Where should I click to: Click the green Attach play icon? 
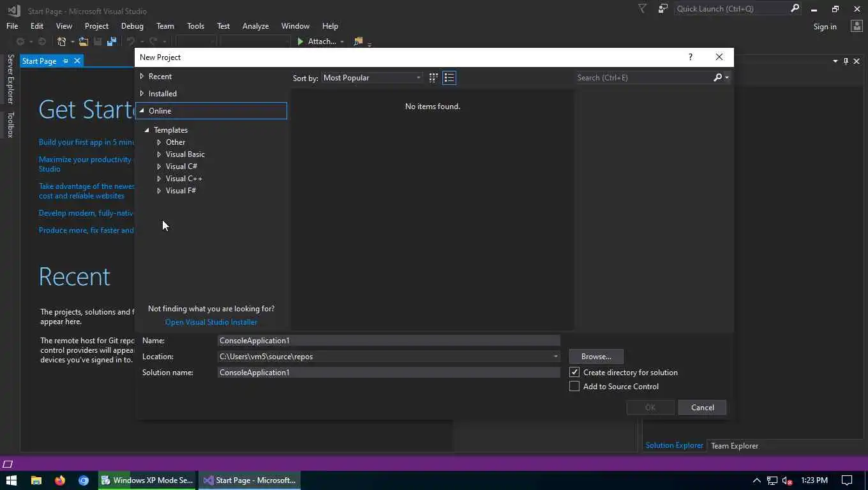pos(301,41)
